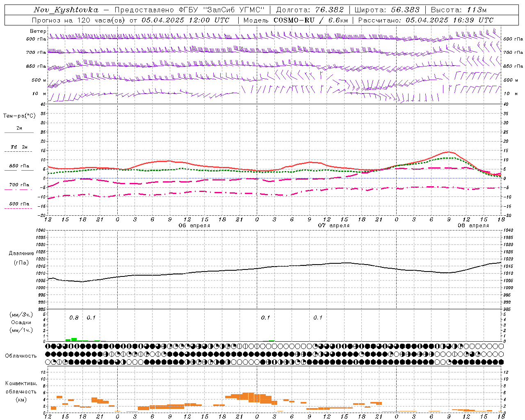Image resolution: width=525 pixels, height=420 pixels.
Task: Click the red line sample under 2м legend
Action: point(19,133)
